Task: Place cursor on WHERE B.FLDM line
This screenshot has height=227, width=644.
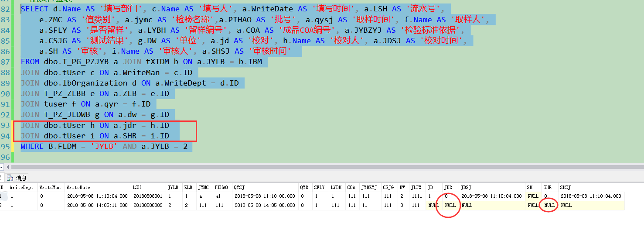Action: click(104, 146)
